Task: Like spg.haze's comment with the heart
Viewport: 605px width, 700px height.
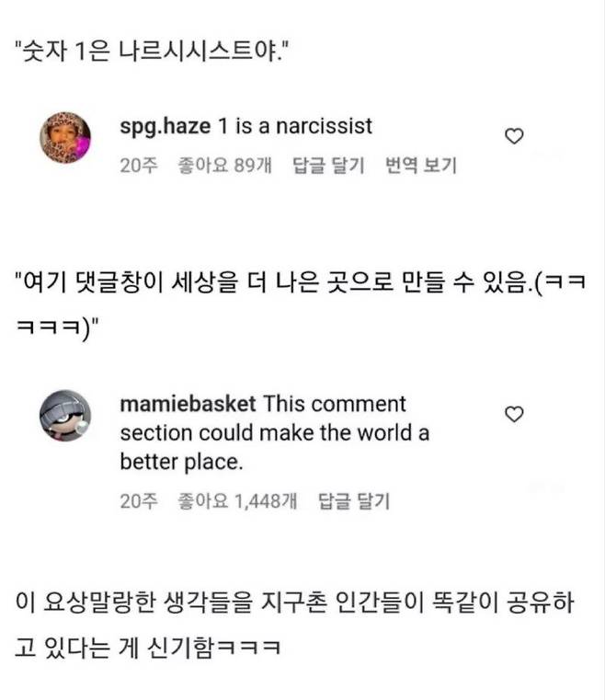Action: point(514,136)
